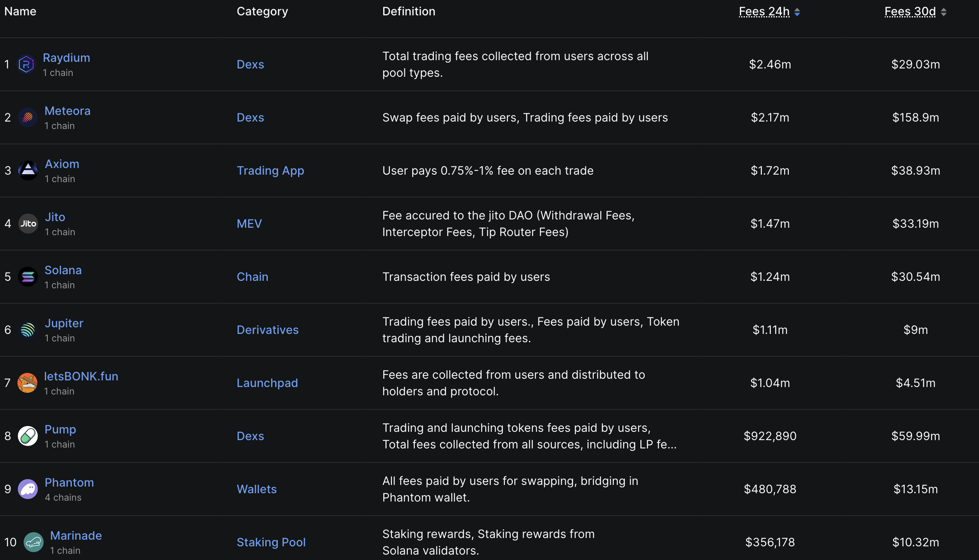979x560 pixels.
Task: Sort table by Fees 30d column
Action: (x=910, y=12)
